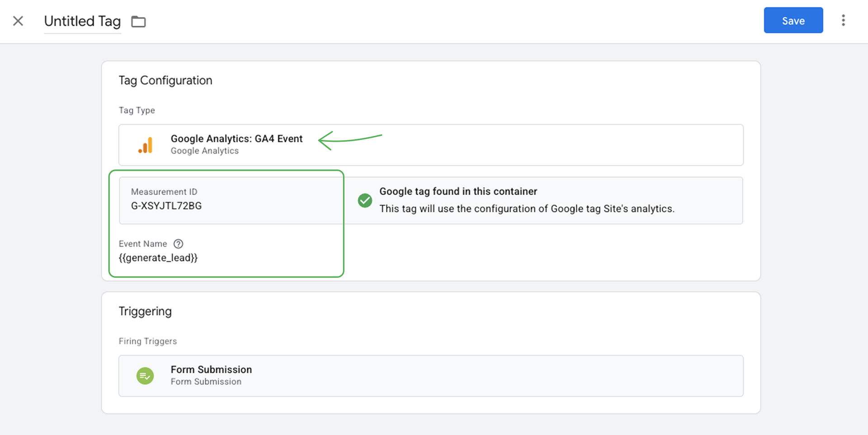Click the green checkmark status icon
Screen dimensions: 868x435
[365, 200]
